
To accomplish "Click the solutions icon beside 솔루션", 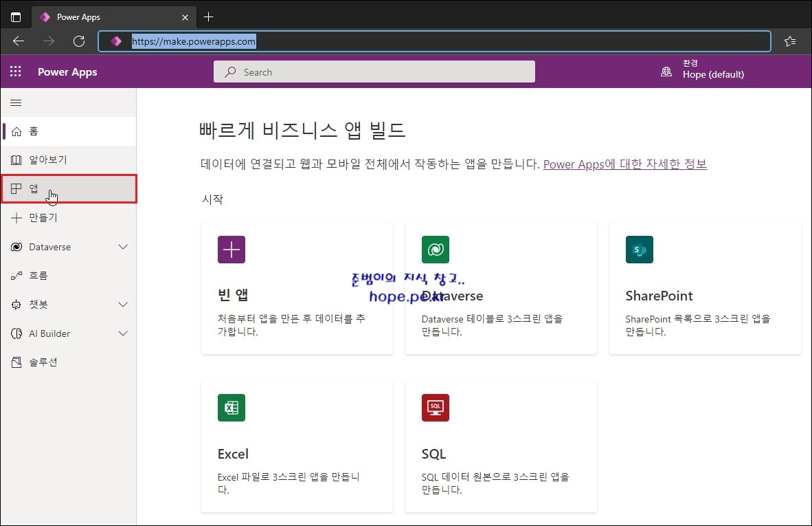I will pyautogui.click(x=16, y=362).
